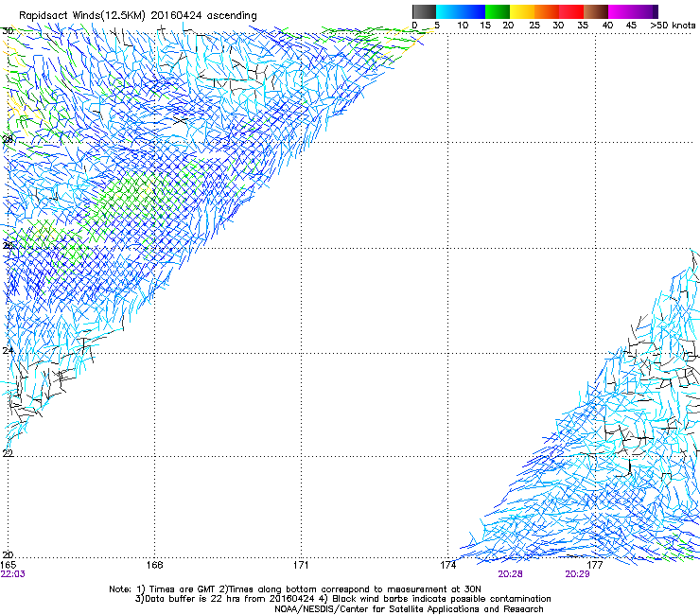Image resolution: width=700 pixels, height=615 pixels.
Task: Click the red 30-35 knots legend swatch
Action: click(571, 11)
